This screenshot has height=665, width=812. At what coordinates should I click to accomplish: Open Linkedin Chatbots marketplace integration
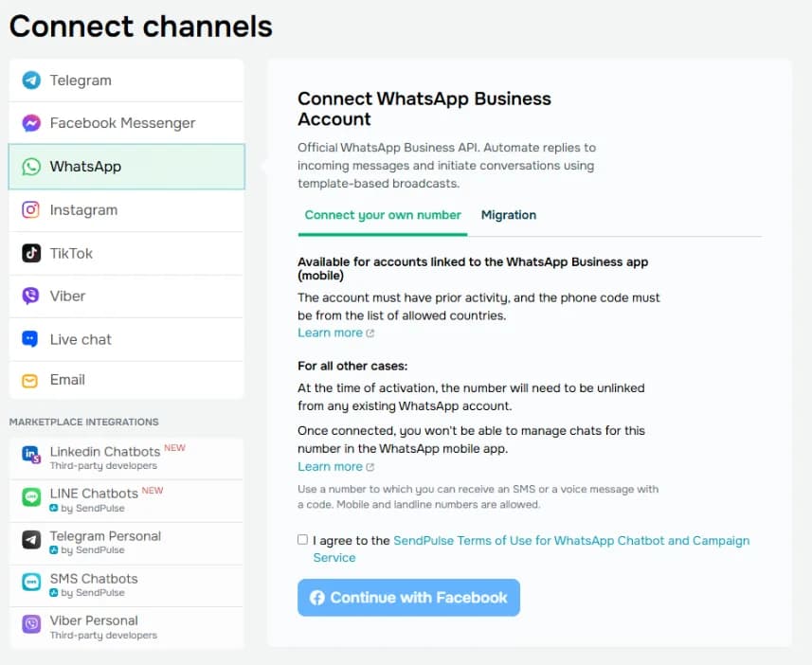coord(126,458)
